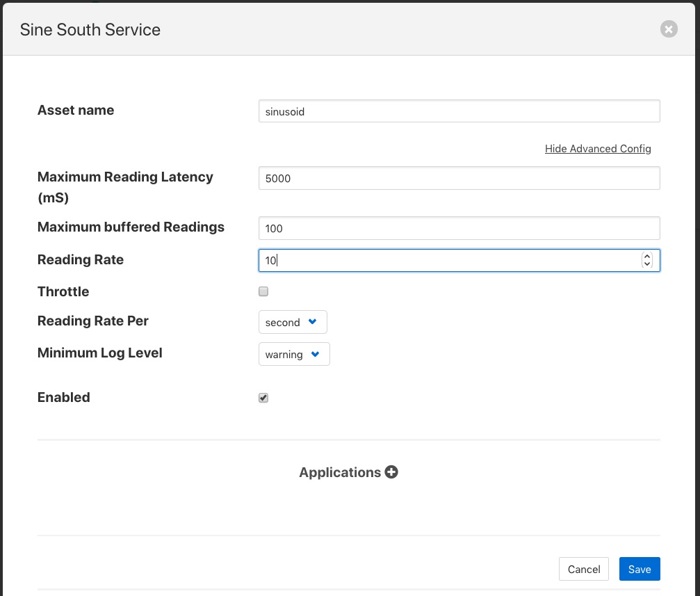Viewport: 700px width, 596px height.
Task: Click inside the Reading Rate number field
Action: pyautogui.click(x=445, y=261)
